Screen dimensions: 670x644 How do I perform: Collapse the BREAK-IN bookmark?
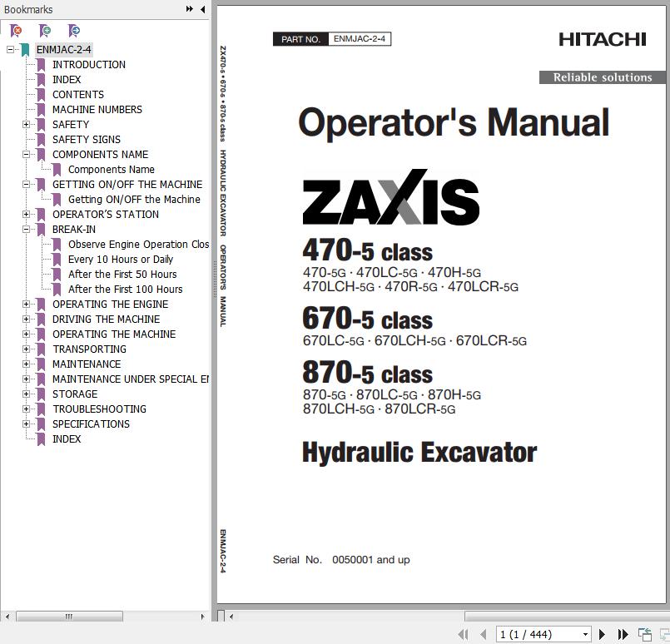tap(26, 230)
